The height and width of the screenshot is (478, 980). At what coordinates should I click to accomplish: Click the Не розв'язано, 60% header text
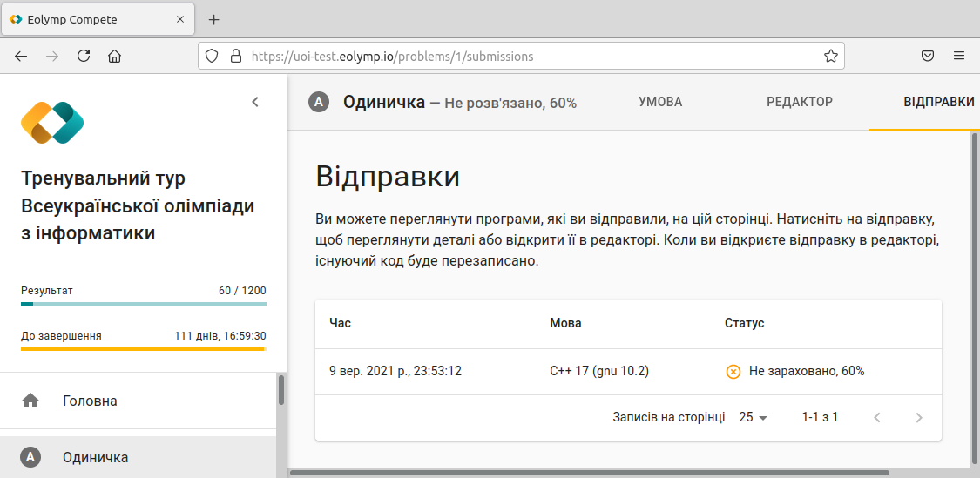tap(510, 103)
